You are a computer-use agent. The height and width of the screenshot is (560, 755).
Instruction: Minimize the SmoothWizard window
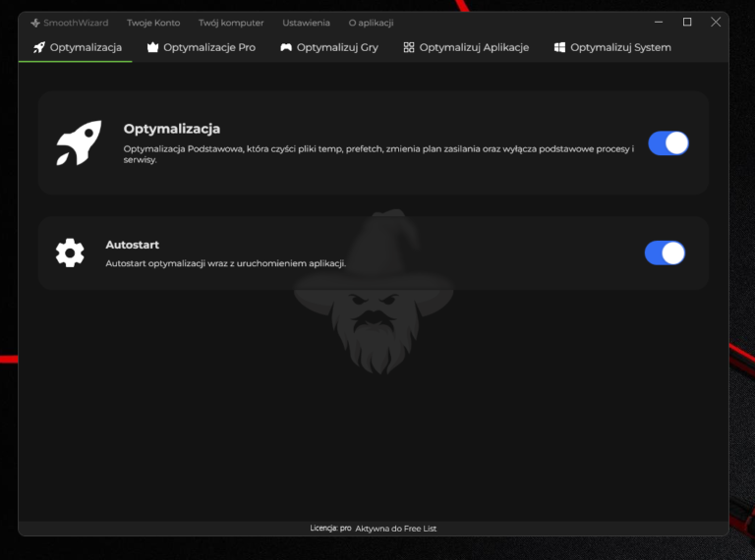(x=659, y=22)
